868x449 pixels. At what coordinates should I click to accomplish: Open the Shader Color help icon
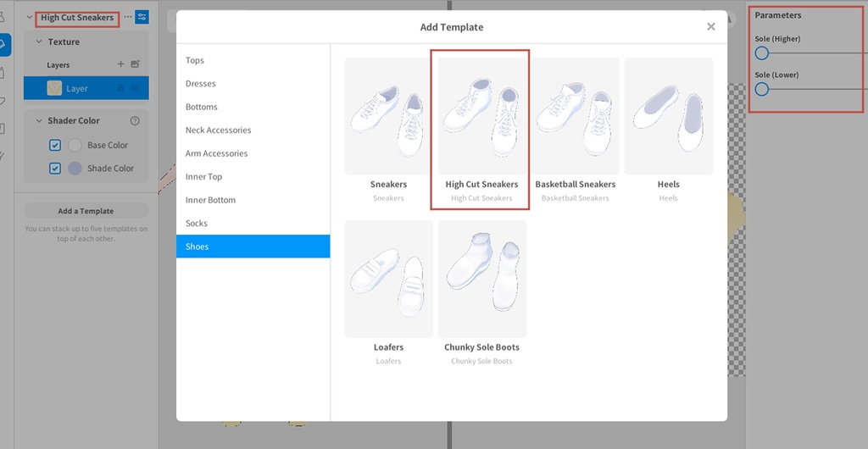pos(135,121)
